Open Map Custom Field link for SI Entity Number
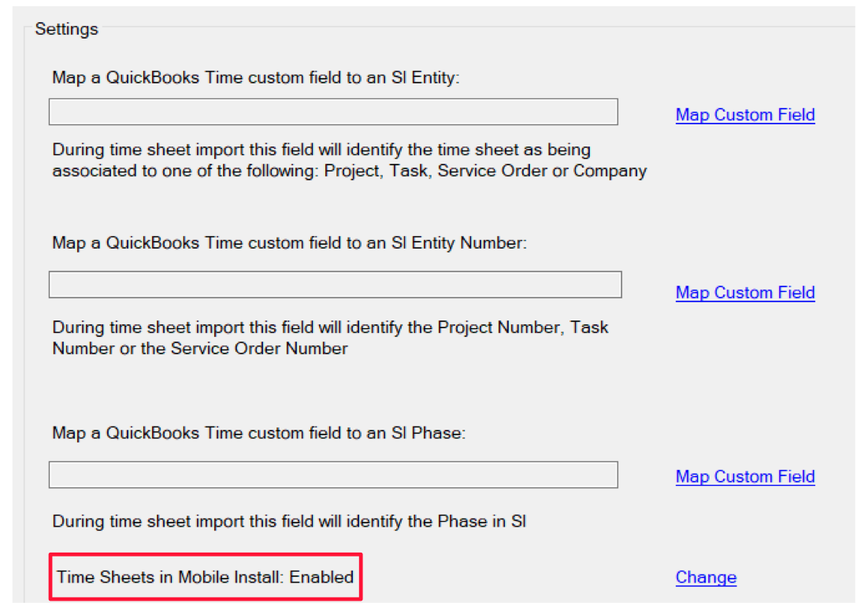 [744, 292]
